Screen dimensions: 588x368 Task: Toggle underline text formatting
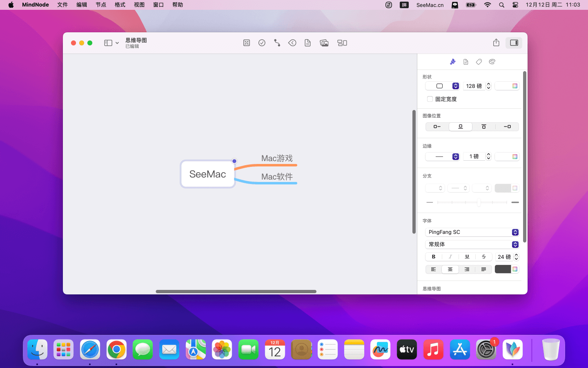point(467,257)
